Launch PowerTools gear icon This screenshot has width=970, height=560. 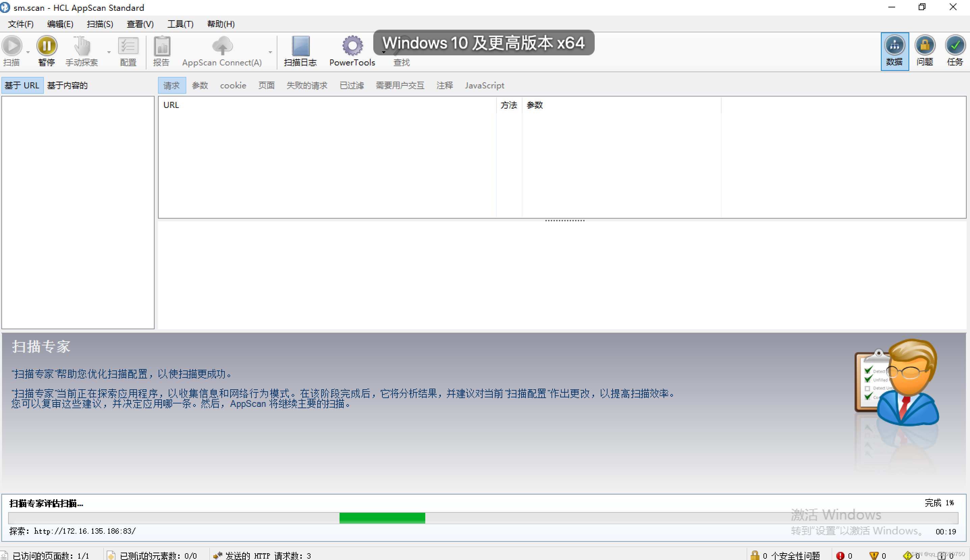click(352, 46)
